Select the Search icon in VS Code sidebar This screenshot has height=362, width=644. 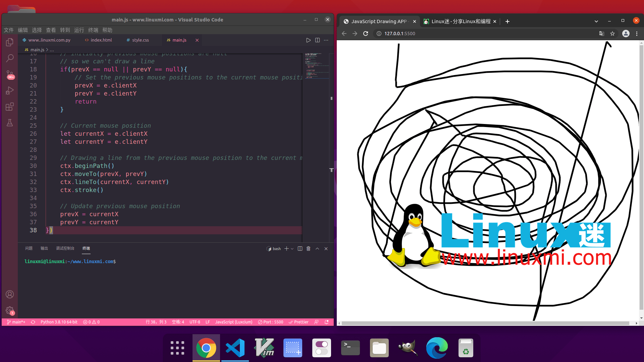tap(10, 58)
